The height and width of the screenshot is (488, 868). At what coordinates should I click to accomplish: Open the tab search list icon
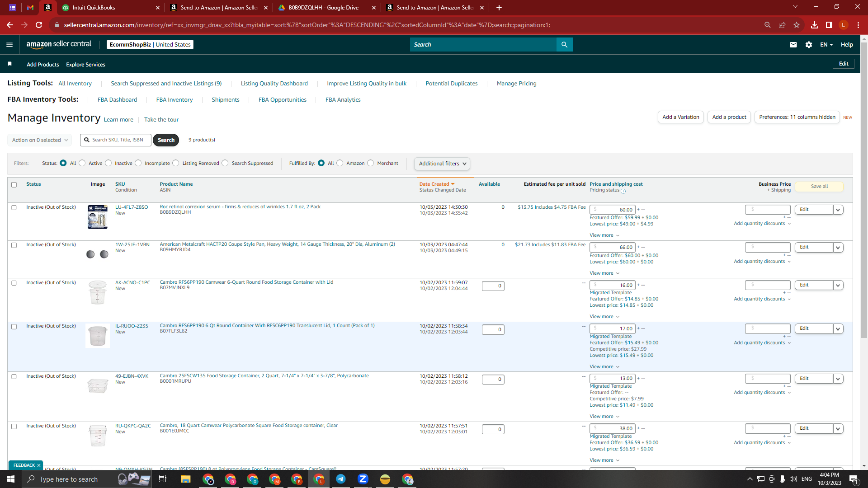(13, 8)
